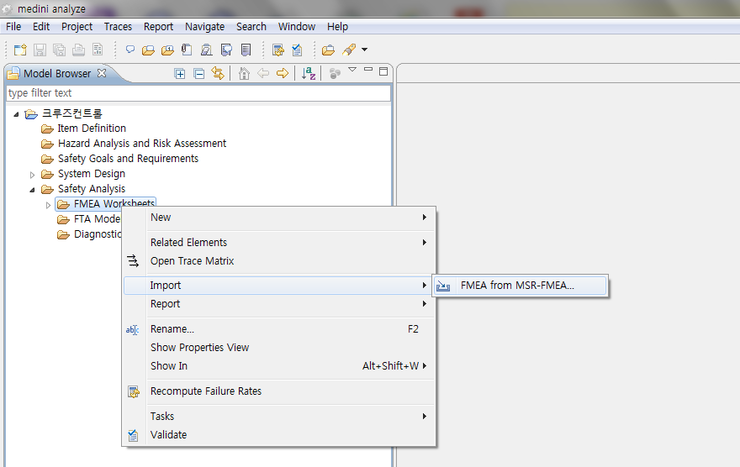The height and width of the screenshot is (467, 740).
Task: Click Validate checklist icon in main toolbar
Action: 297,49
